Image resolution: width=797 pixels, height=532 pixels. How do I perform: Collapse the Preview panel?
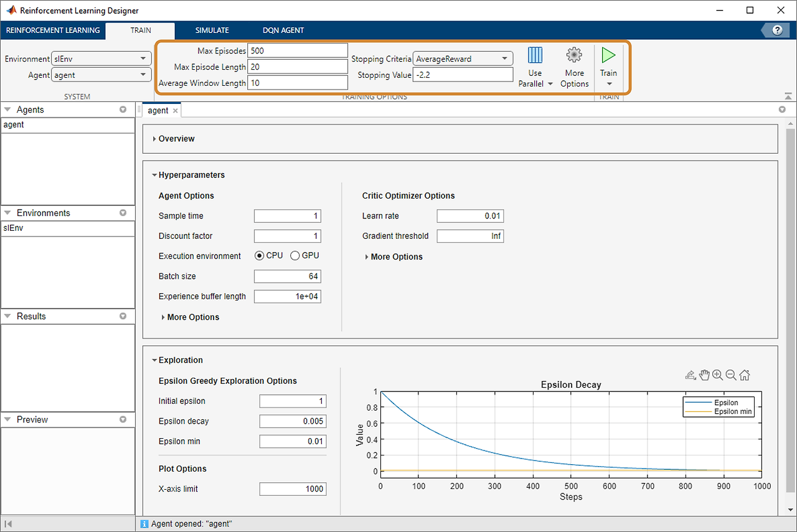tap(7, 419)
